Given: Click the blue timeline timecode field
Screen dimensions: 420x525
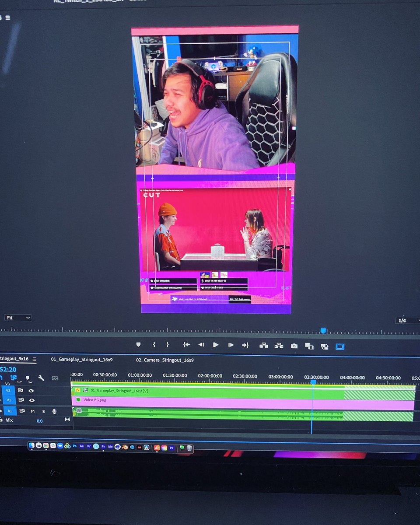Looking at the screenshot, I should click(8, 369).
